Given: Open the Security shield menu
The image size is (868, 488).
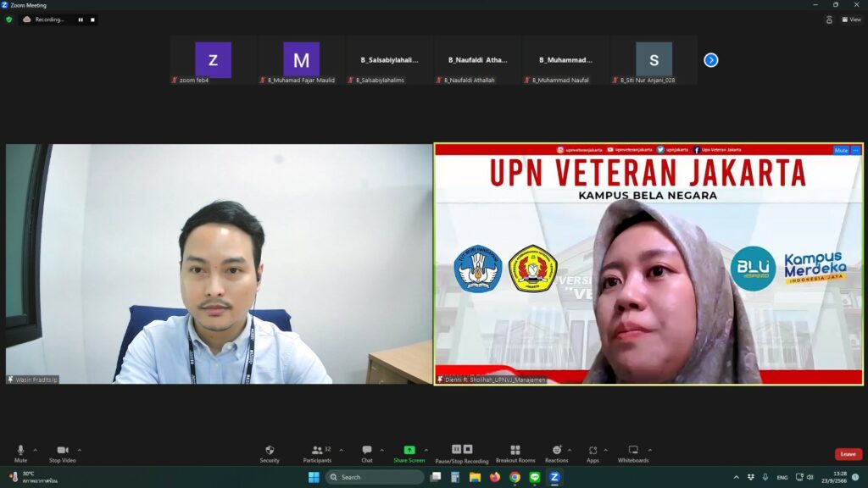Looking at the screenshot, I should pos(270,454).
